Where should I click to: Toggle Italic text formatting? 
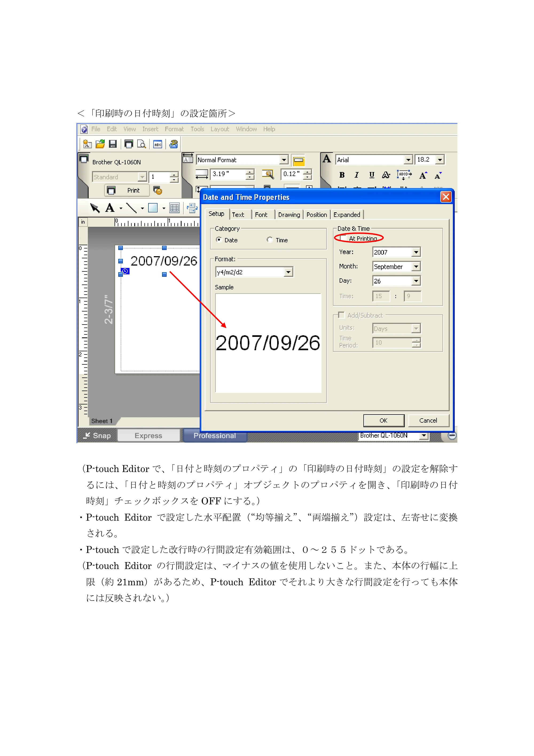coord(357,175)
